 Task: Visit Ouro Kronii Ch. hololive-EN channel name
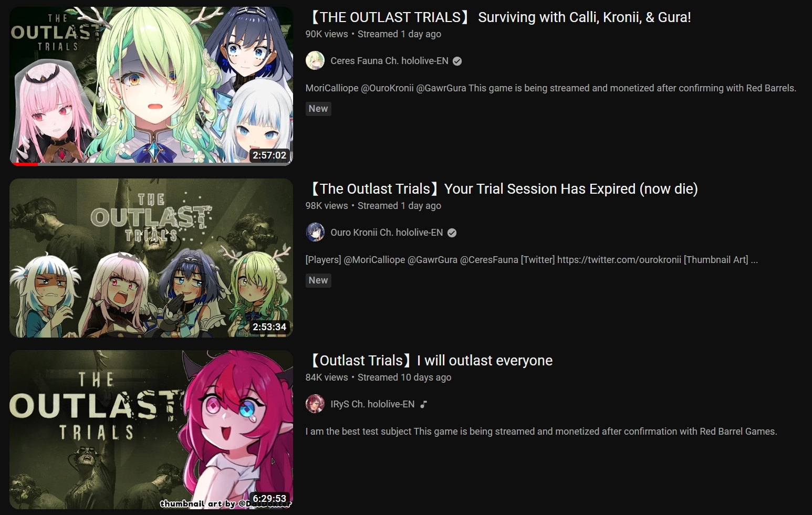tap(387, 233)
